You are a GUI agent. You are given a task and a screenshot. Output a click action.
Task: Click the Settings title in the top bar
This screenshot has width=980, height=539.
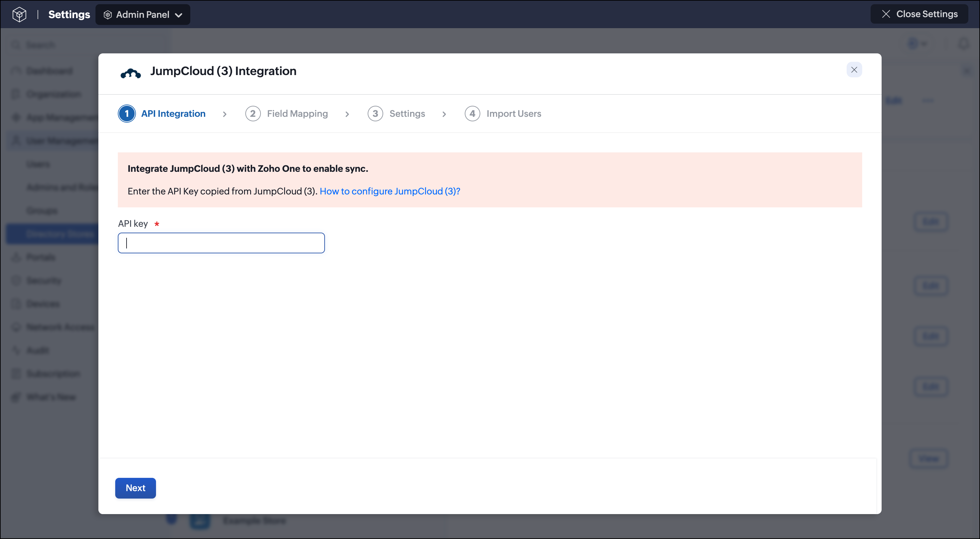69,15
